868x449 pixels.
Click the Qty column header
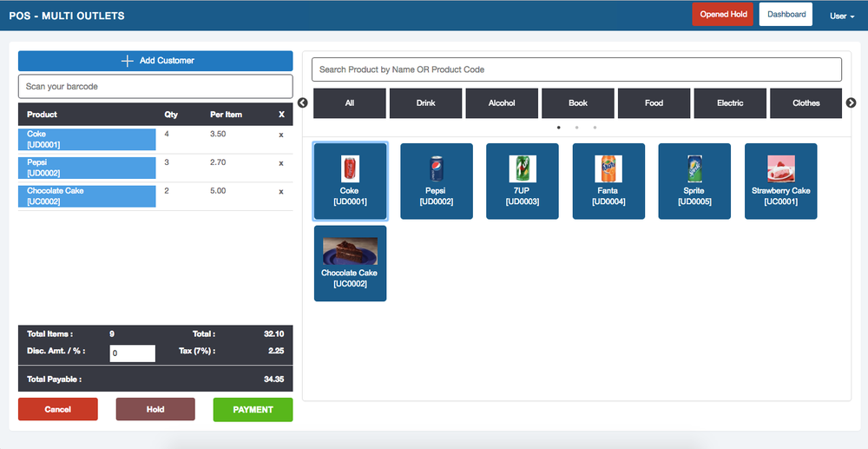[171, 115]
